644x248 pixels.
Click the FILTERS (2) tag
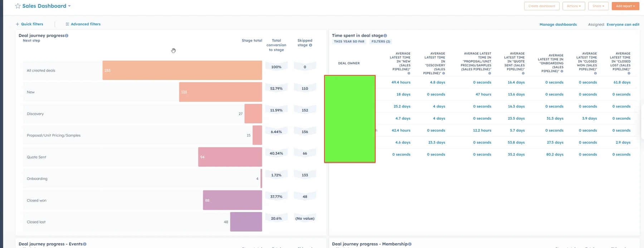[381, 41]
